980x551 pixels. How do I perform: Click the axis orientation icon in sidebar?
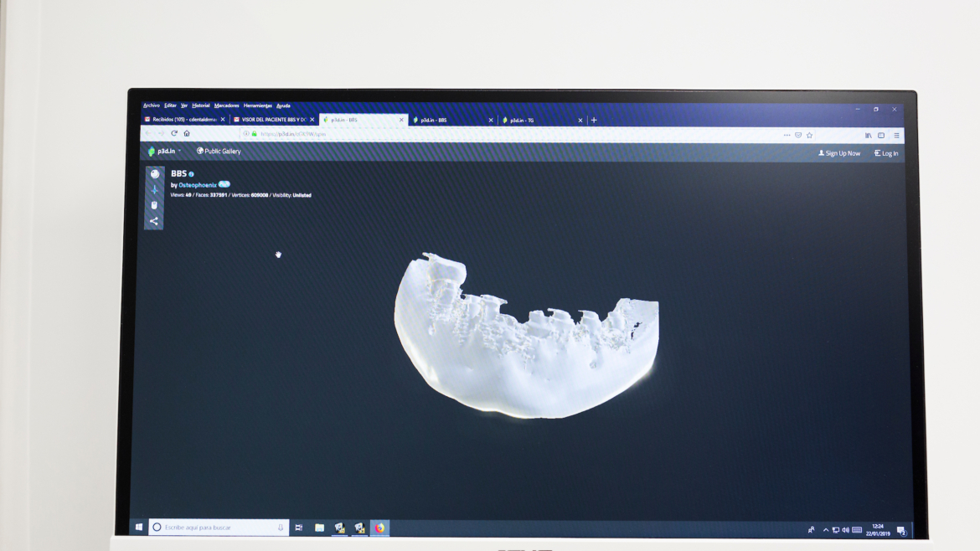click(154, 190)
